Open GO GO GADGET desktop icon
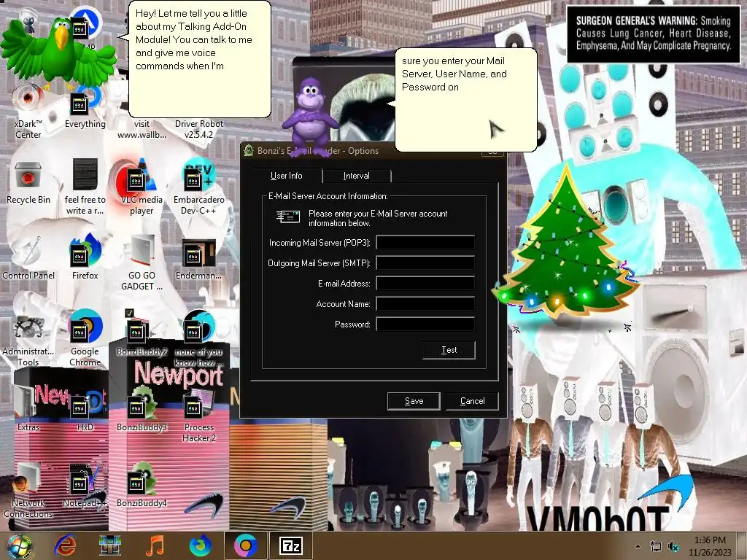Screen dimensions: 747x560 point(142,262)
